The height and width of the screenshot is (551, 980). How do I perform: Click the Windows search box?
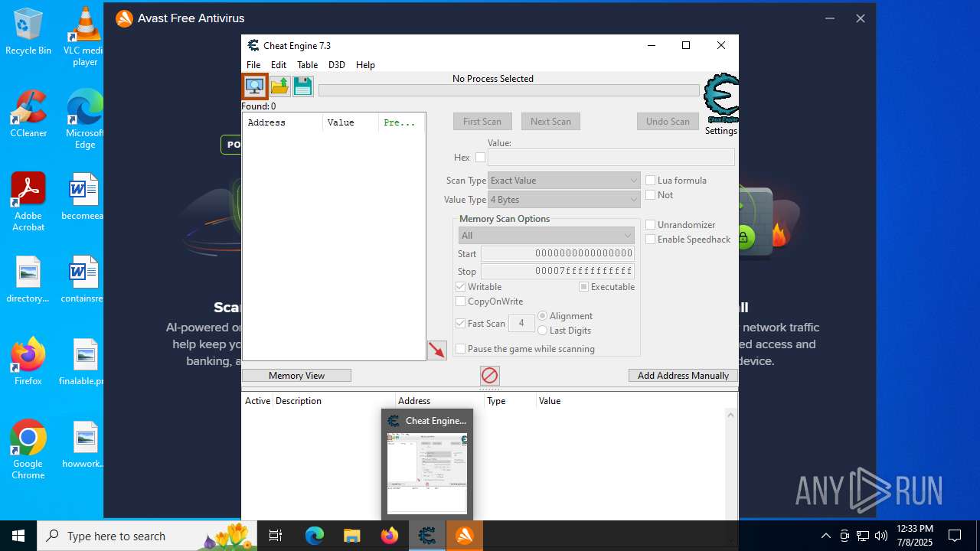click(x=147, y=536)
